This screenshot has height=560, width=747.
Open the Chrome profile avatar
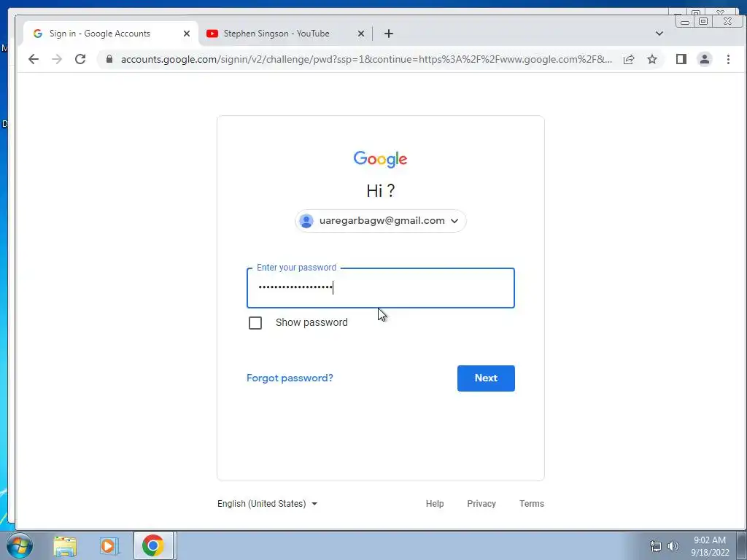tap(705, 59)
